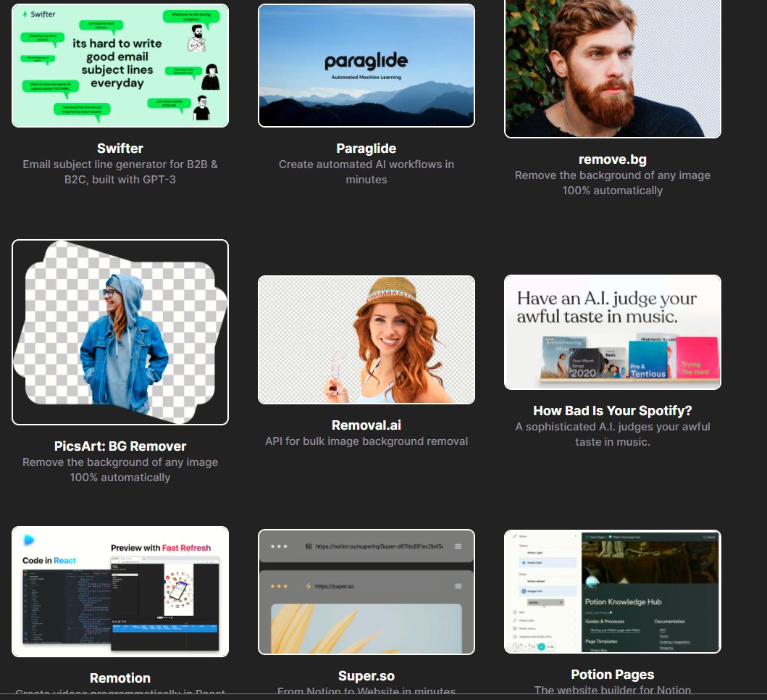Click the Remotion title link

[x=120, y=678]
